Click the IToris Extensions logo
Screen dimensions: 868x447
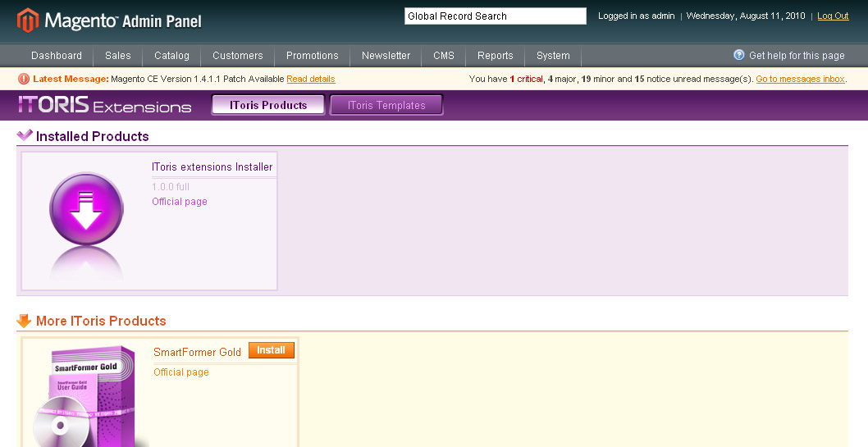(x=105, y=104)
